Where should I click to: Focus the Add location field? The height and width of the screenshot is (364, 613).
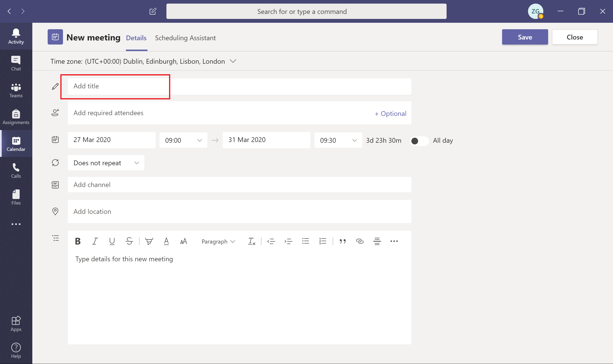point(239,212)
